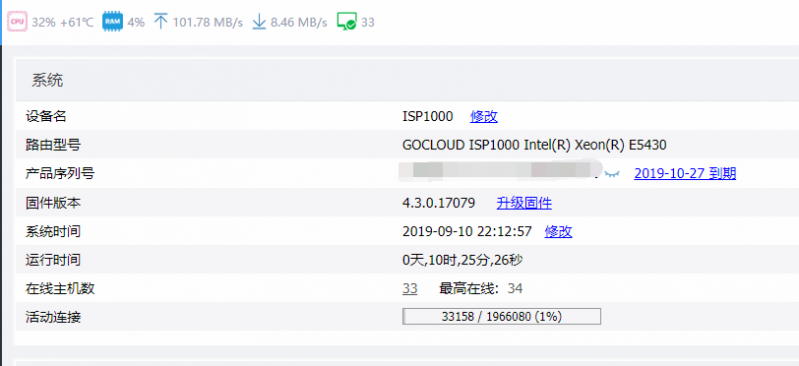Select the 设备名 row label
This screenshot has width=799, height=366.
pyautogui.click(x=46, y=116)
